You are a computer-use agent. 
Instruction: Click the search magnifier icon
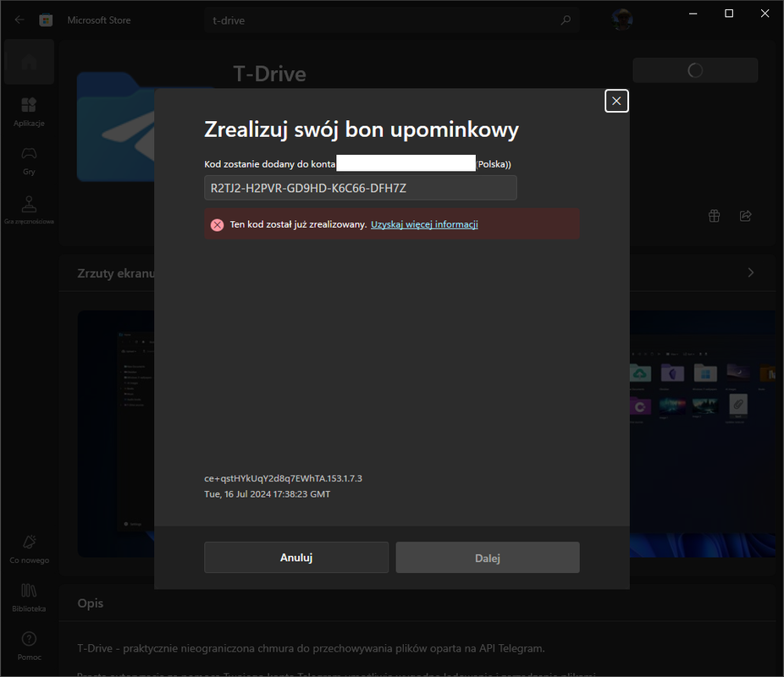coord(566,20)
